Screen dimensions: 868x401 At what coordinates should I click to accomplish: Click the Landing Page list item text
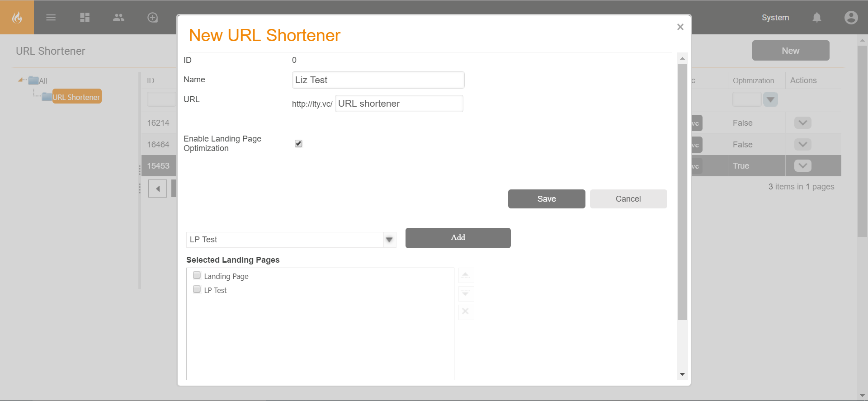click(226, 276)
